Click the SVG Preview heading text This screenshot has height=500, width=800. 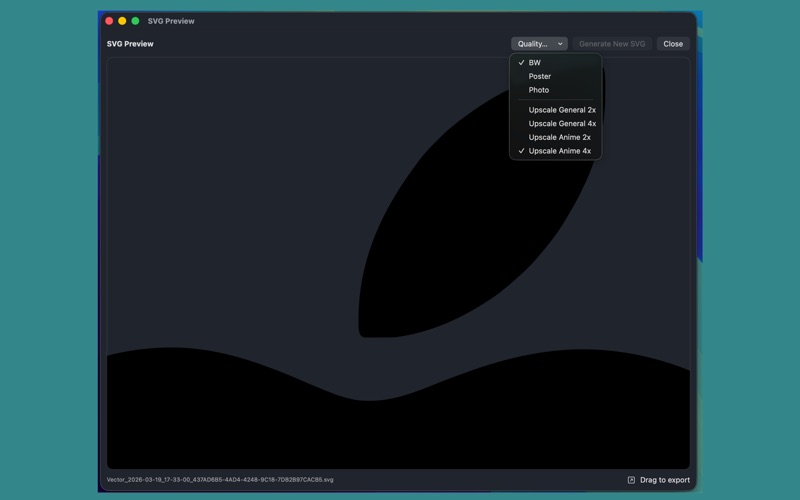coord(130,44)
